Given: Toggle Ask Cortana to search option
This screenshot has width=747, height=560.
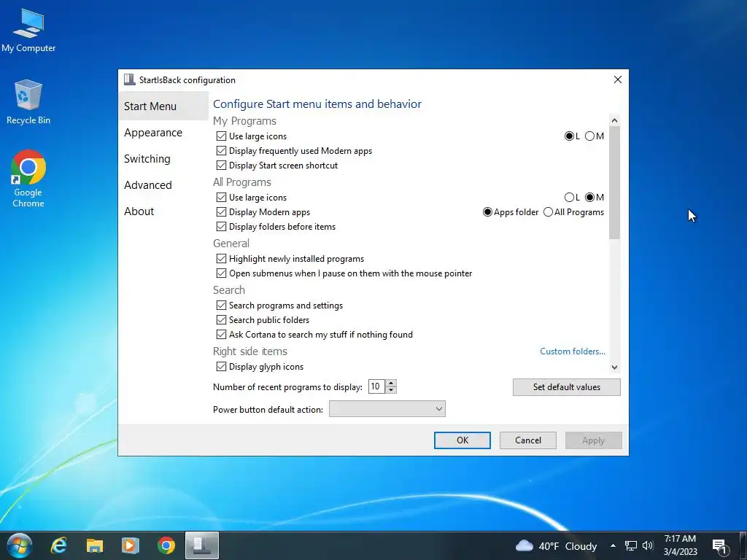Looking at the screenshot, I should (x=221, y=335).
